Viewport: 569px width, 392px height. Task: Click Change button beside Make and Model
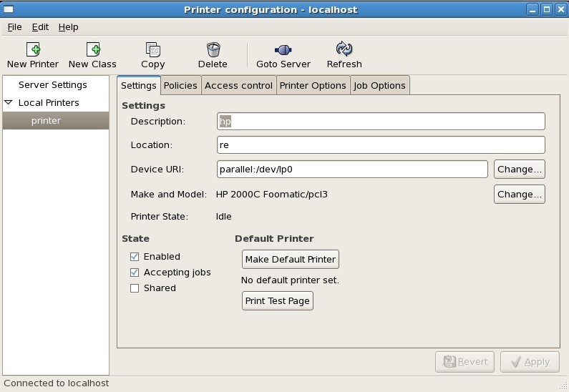520,195
